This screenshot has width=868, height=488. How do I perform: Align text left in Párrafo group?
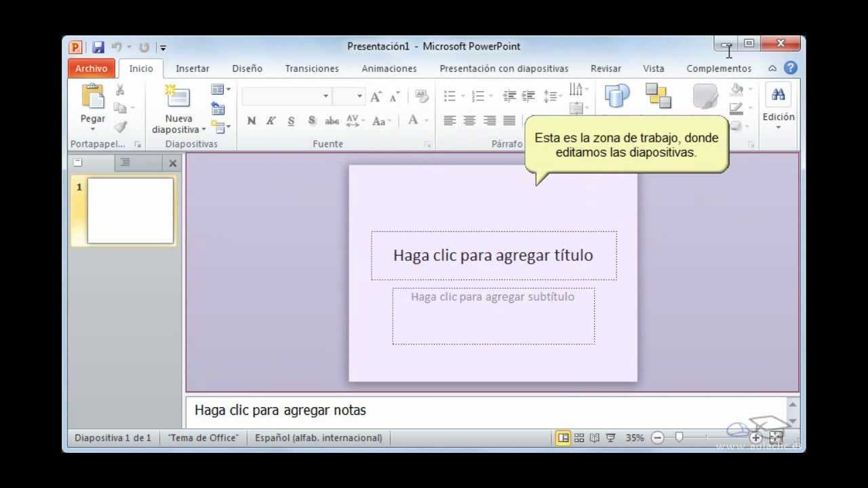point(449,121)
